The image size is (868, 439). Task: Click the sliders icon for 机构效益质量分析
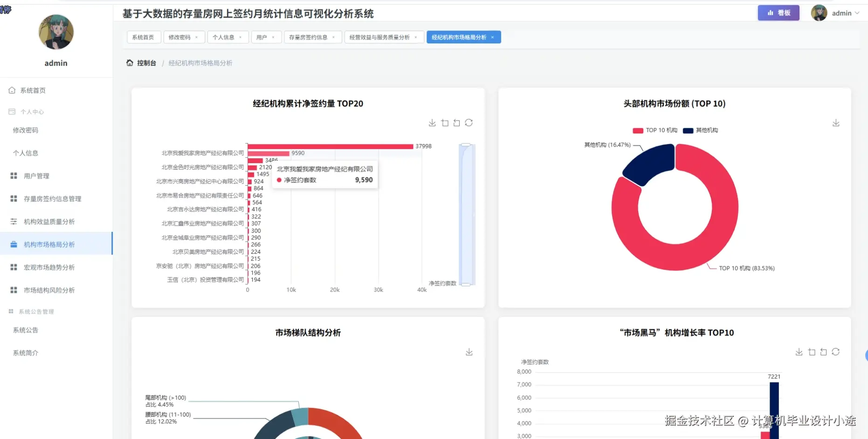14,222
